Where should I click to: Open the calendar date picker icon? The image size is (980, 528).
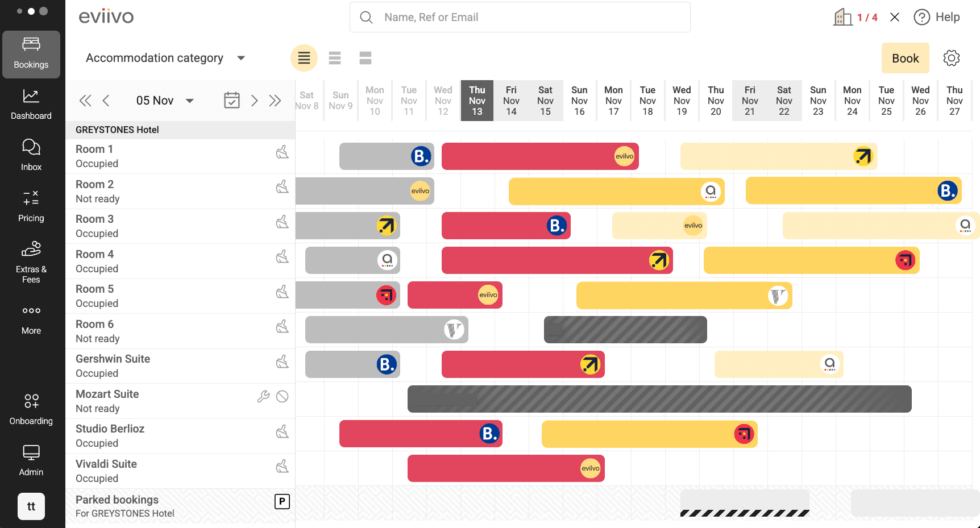click(x=231, y=101)
